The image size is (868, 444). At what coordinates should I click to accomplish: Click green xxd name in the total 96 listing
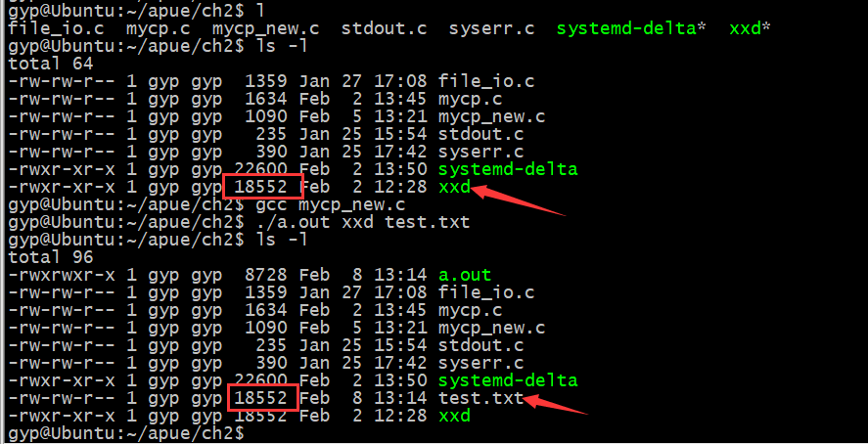454,416
